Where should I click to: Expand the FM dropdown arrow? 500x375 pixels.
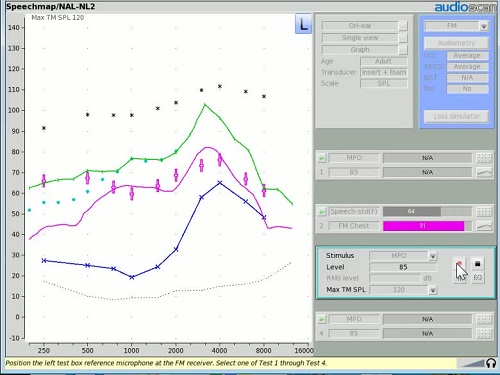(x=484, y=26)
